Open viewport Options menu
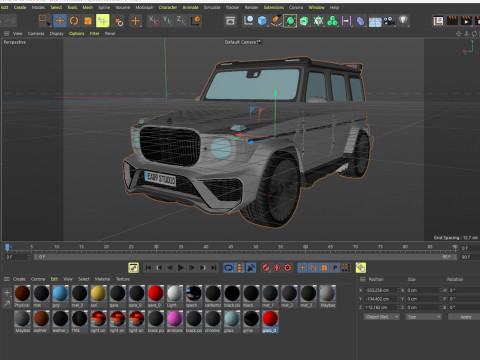This screenshot has height=360, width=480. pos(77,33)
